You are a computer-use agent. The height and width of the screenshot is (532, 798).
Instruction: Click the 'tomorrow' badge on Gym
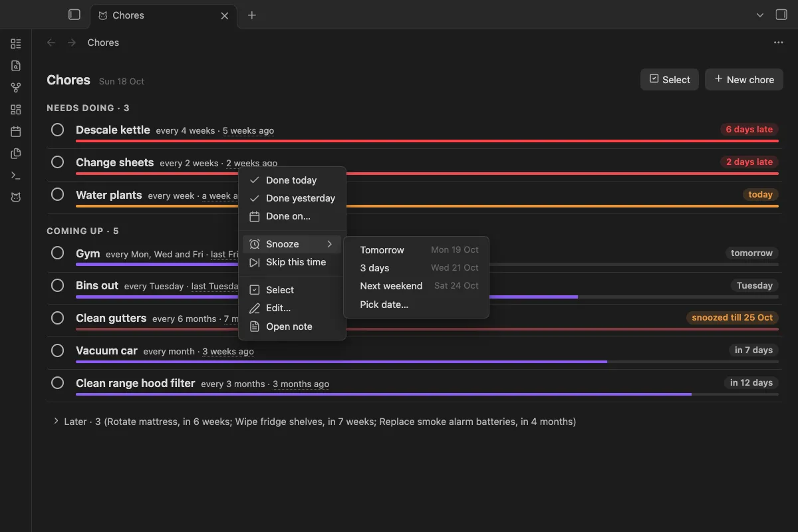pos(752,253)
